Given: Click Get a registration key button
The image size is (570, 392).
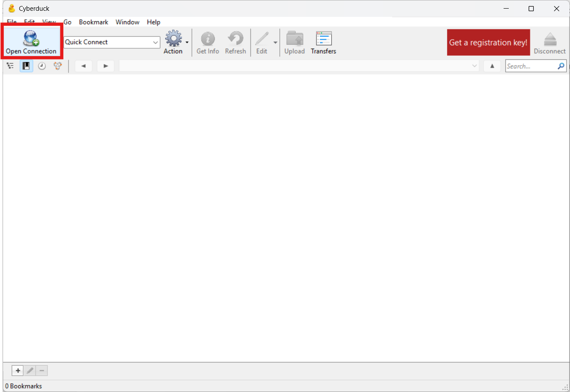Looking at the screenshot, I should click(x=488, y=42).
